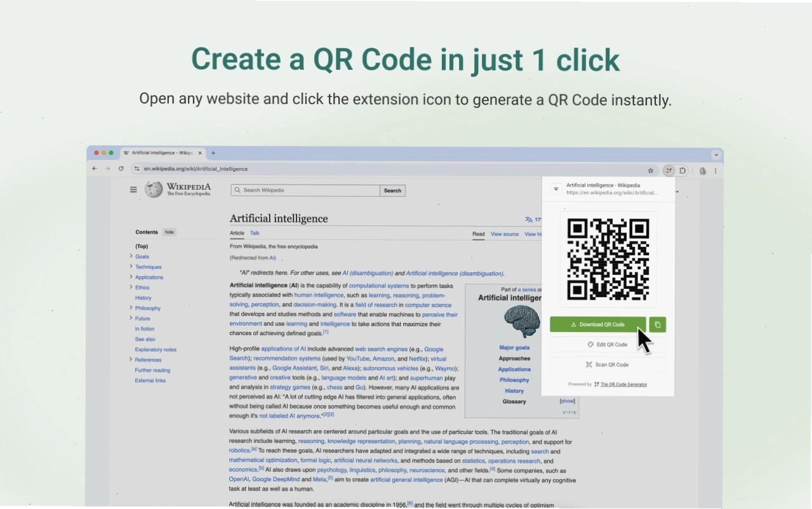
Task: Expand the Ethics section in Contents
Action: point(131,287)
